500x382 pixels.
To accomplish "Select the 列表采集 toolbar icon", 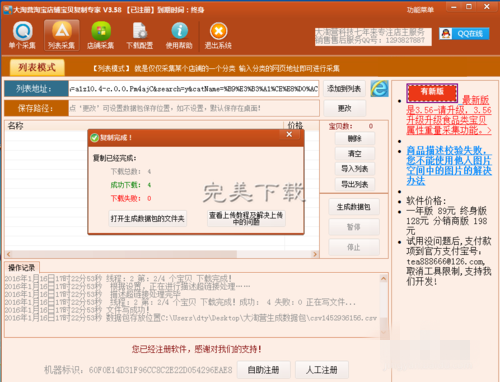I will [62, 35].
